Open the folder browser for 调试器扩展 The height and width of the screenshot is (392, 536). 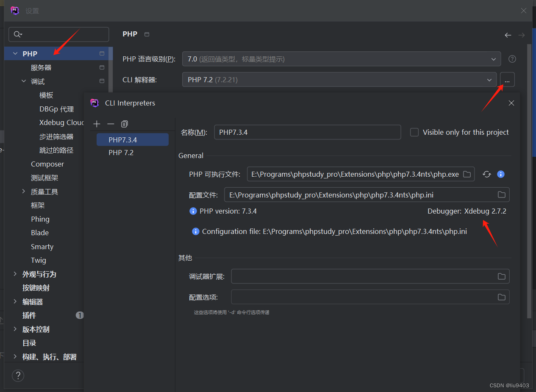point(502,276)
